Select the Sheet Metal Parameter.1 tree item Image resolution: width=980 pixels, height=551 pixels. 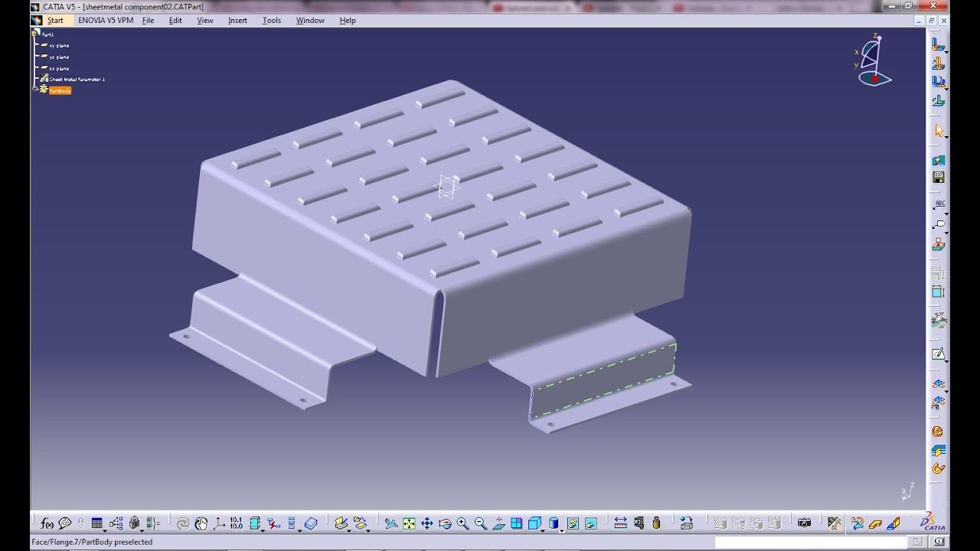[x=77, y=79]
